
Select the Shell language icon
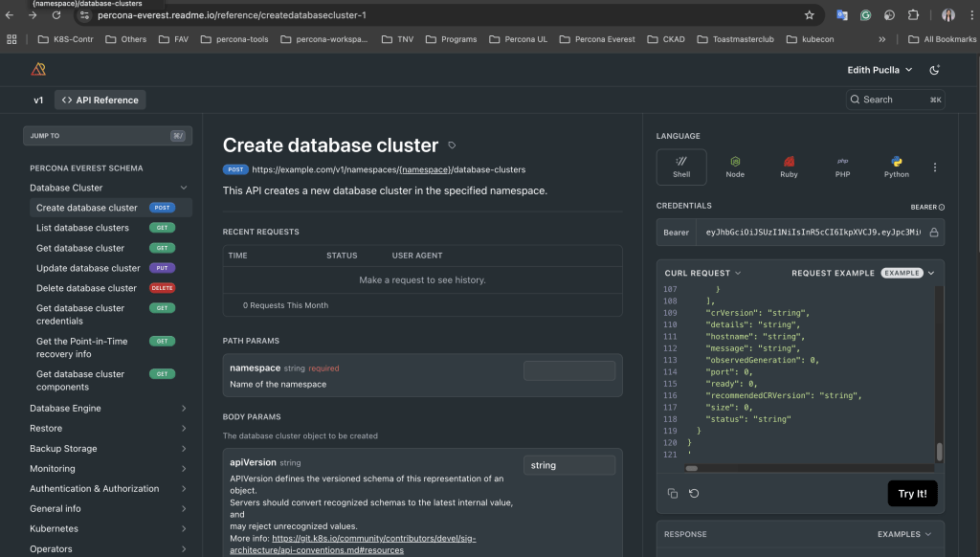(681, 167)
